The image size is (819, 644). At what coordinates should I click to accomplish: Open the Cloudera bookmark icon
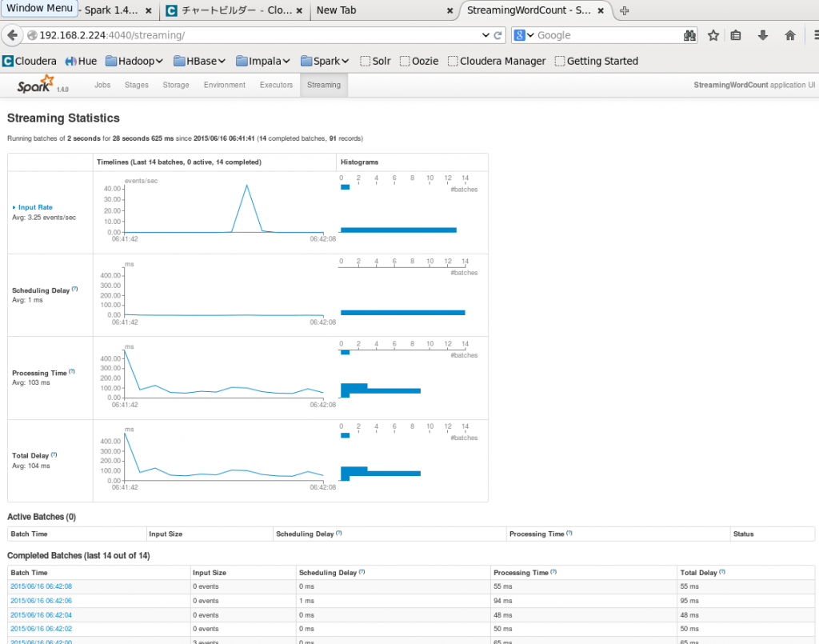(x=8, y=61)
